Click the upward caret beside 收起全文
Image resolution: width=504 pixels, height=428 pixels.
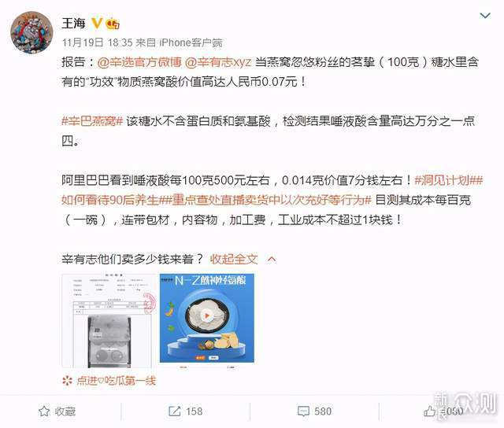[272, 260]
